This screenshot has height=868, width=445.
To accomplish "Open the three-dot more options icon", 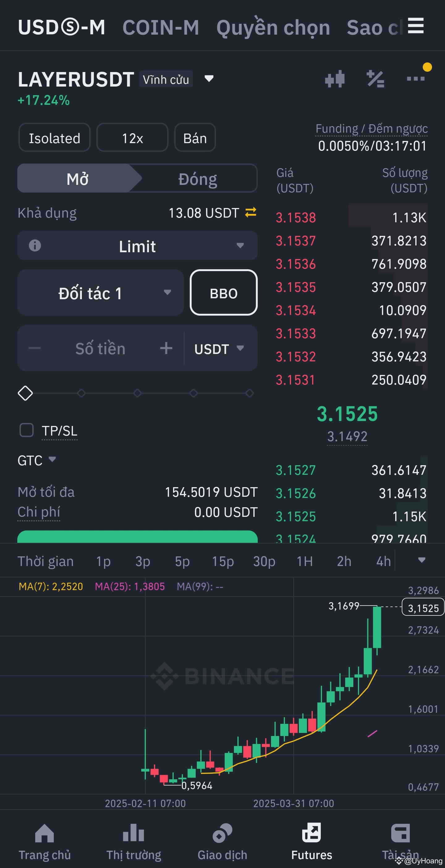I will coord(415,79).
